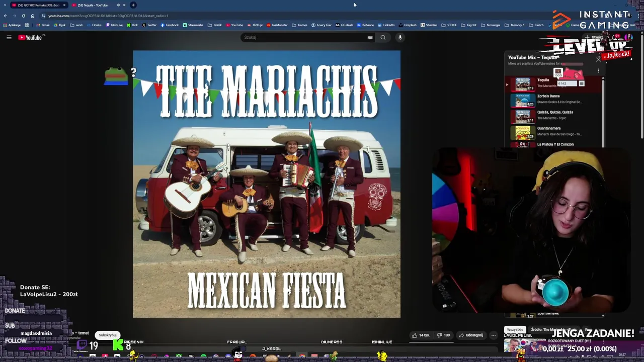The image size is (644, 362).
Task: Open the Kick bookmark
Action: click(x=132, y=25)
